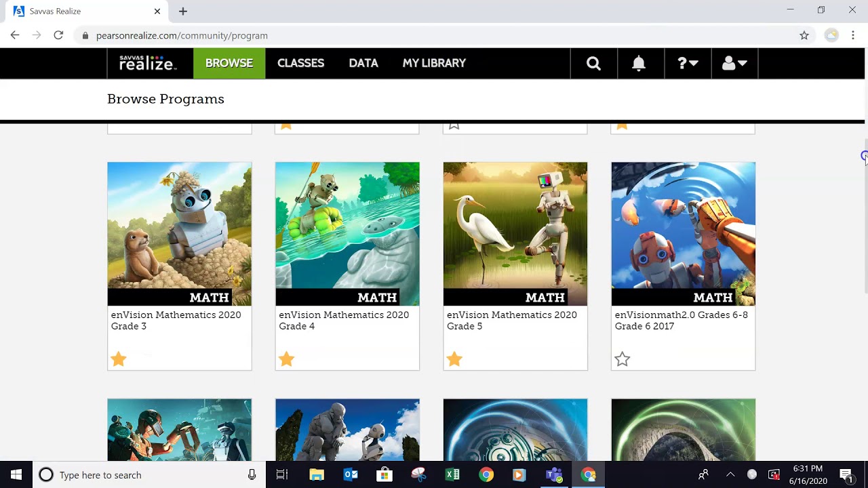Open the Windows Action Center notifications
868x488 pixels.
[846, 474]
